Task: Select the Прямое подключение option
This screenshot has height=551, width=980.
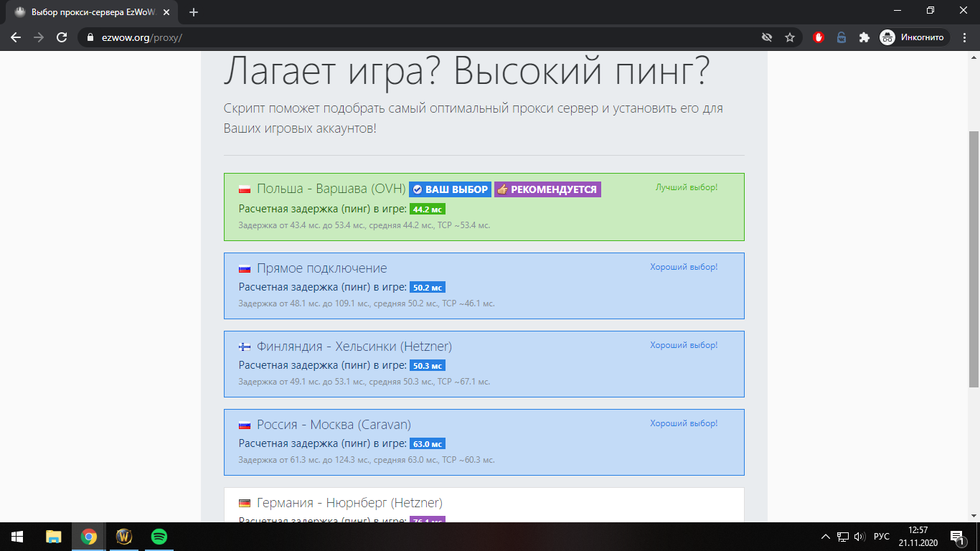Action: [x=484, y=286]
